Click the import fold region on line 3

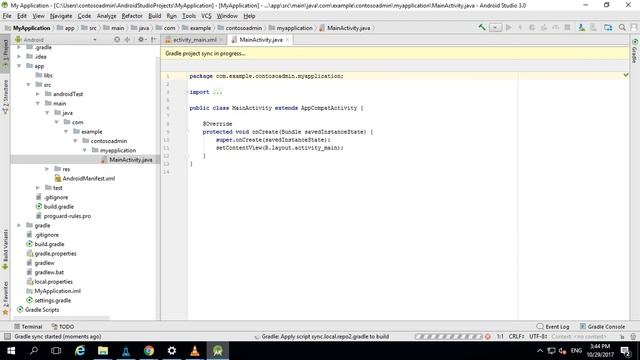click(x=218, y=92)
